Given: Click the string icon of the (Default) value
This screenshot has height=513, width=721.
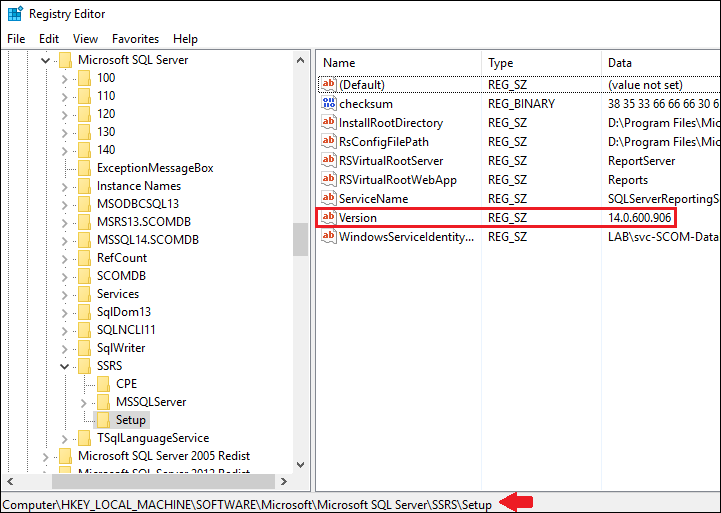Looking at the screenshot, I should 328,84.
